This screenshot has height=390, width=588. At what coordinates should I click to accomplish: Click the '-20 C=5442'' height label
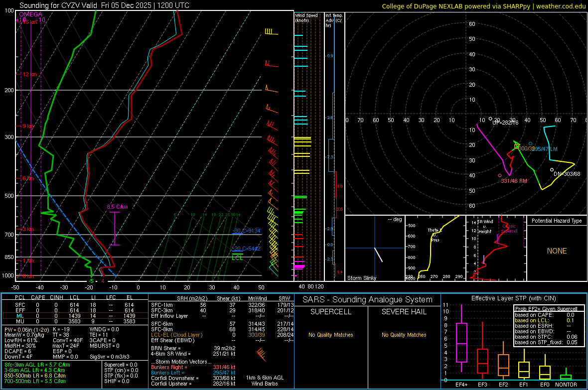pos(247,249)
